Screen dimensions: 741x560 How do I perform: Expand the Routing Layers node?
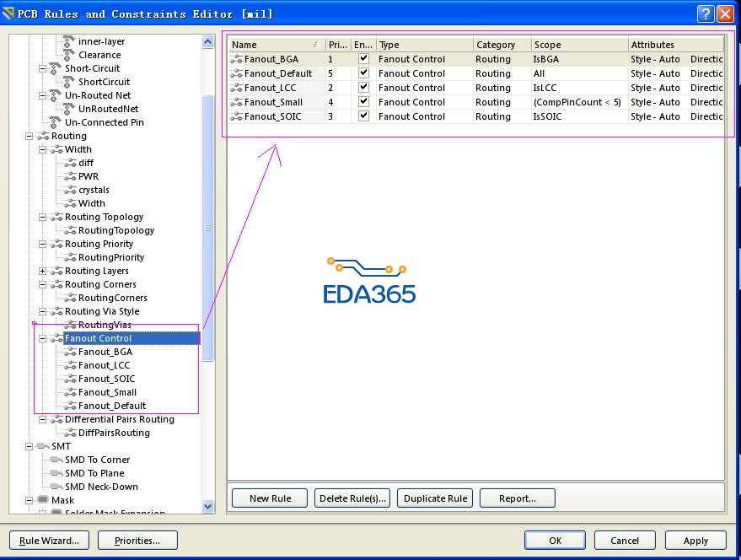click(x=42, y=271)
